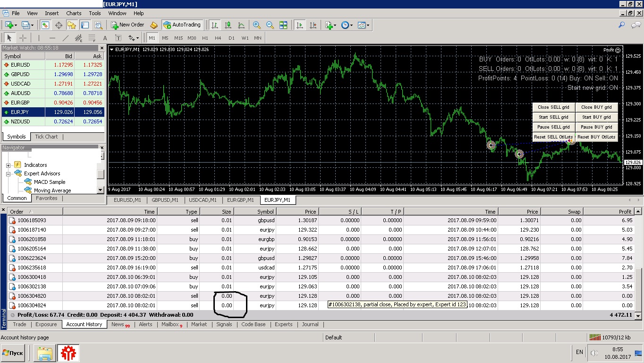Open the Indicators dropdown arrow in toolbar

click(x=335, y=25)
